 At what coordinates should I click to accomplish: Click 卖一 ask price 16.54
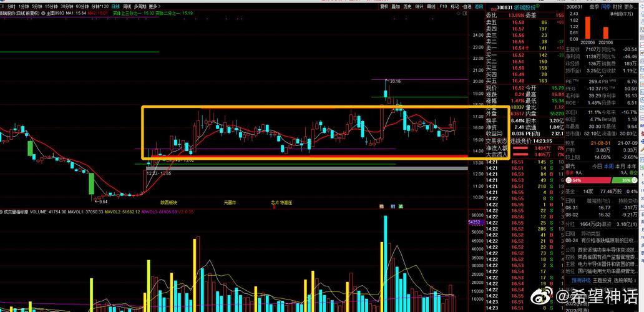coord(517,48)
